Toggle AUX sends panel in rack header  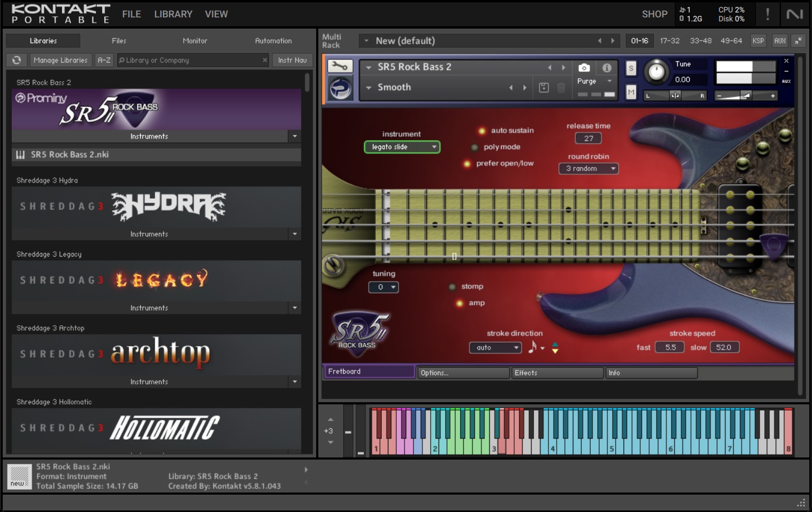(779, 41)
